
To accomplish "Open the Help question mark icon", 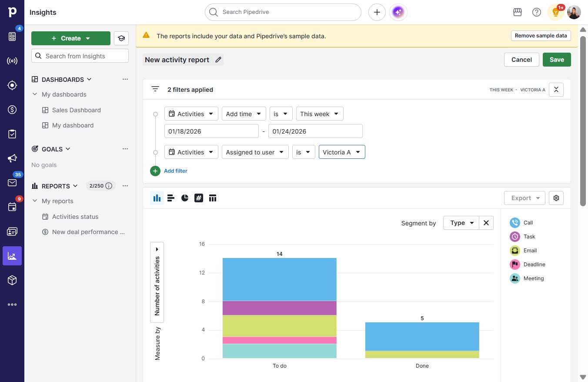I will pyautogui.click(x=537, y=12).
